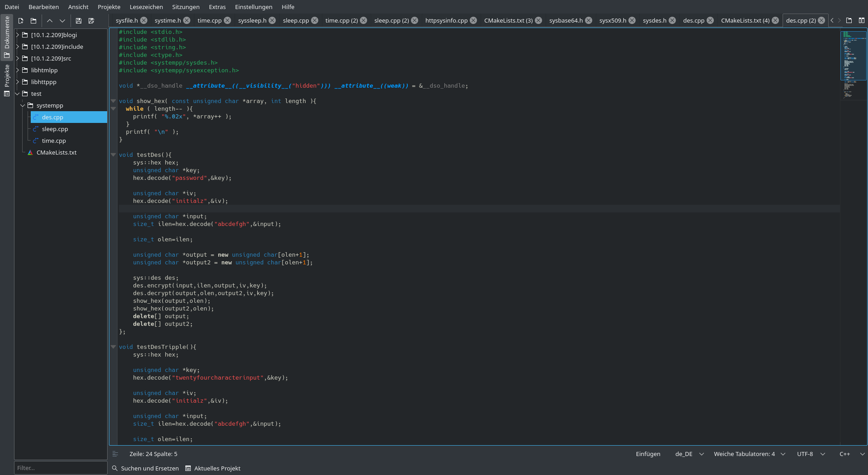Click the new document icon in file panel
Screen dimensions: 868x475
pos(21,21)
